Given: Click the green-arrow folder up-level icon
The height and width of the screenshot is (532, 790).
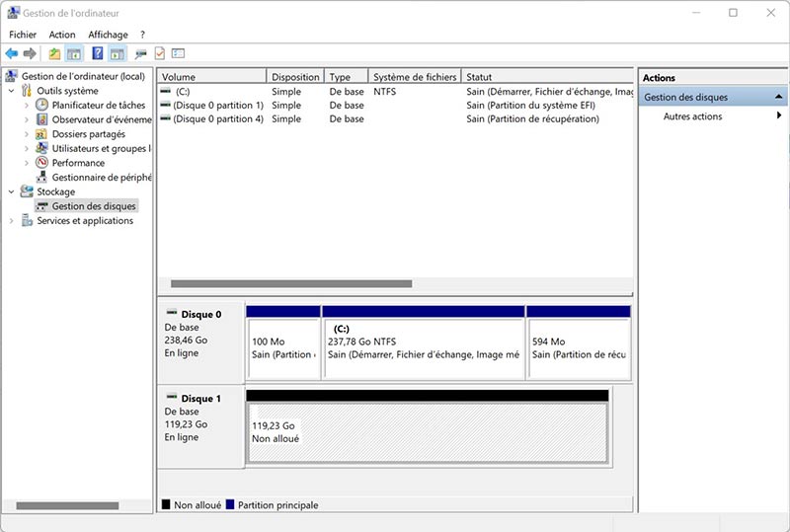Looking at the screenshot, I should click(54, 53).
